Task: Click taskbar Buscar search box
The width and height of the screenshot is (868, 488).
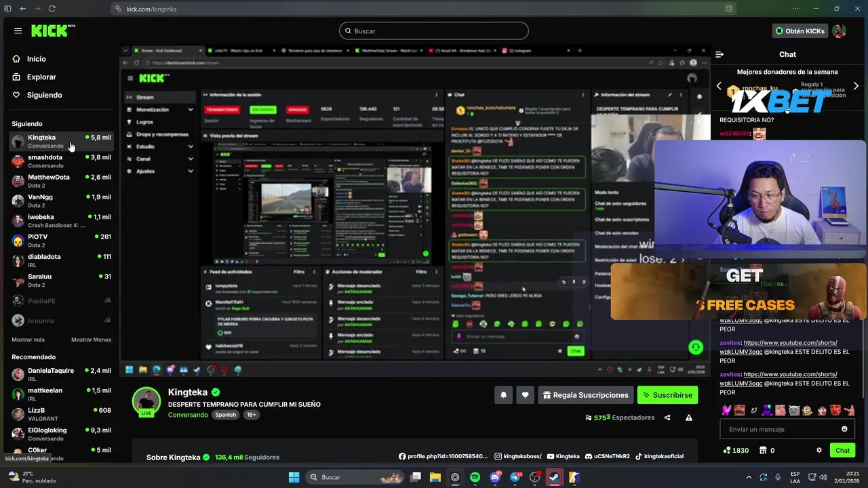Action: (356, 477)
